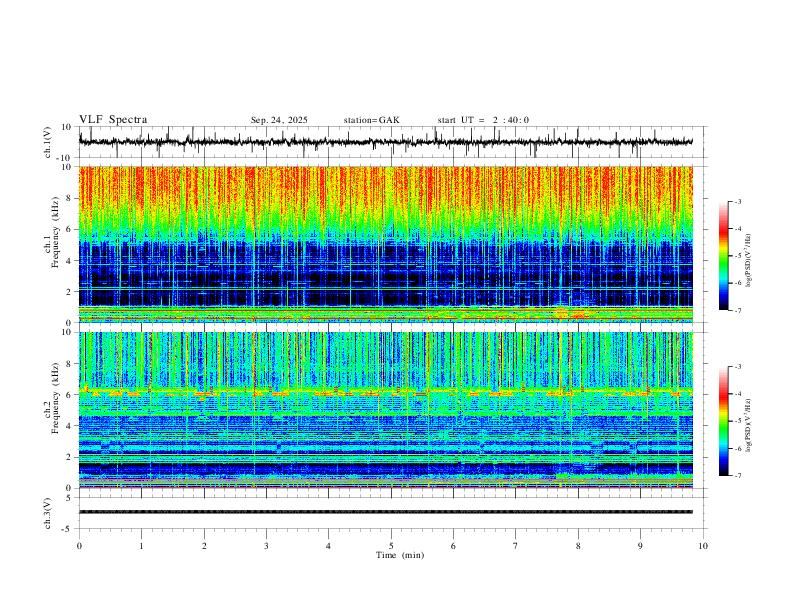Click time axis tick label '0'

point(79,546)
